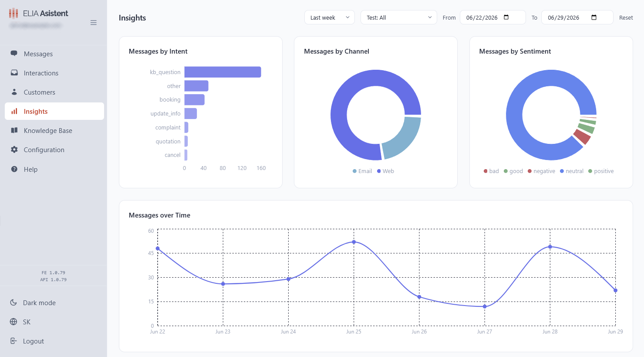
Task: Toggle neutral legend in Sentiment chart
Action: tap(572, 171)
